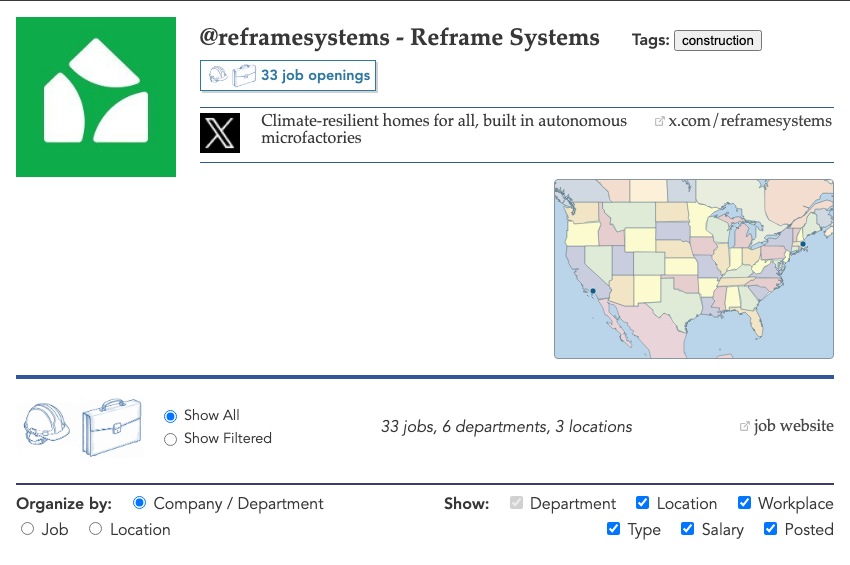Toggle the Posted checkbox

point(770,528)
